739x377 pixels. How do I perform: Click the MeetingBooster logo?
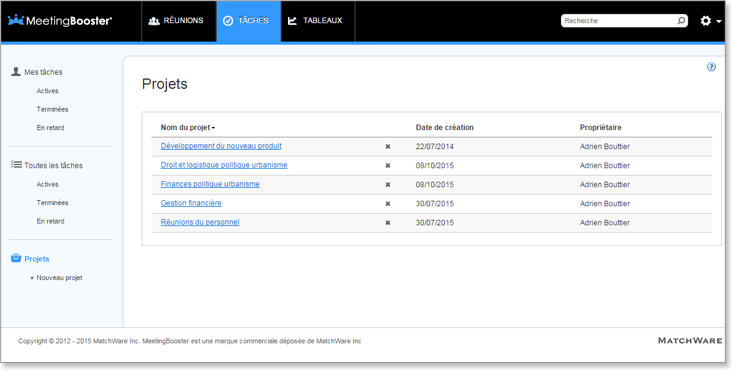pos(60,21)
